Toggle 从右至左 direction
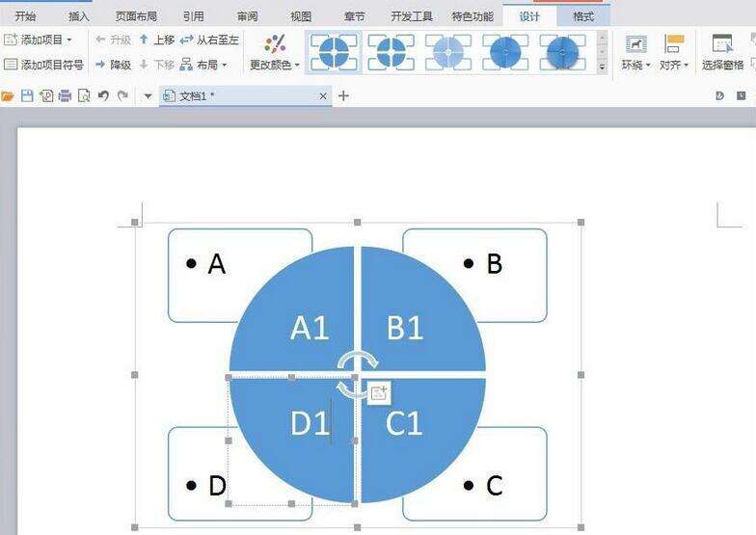 209,40
